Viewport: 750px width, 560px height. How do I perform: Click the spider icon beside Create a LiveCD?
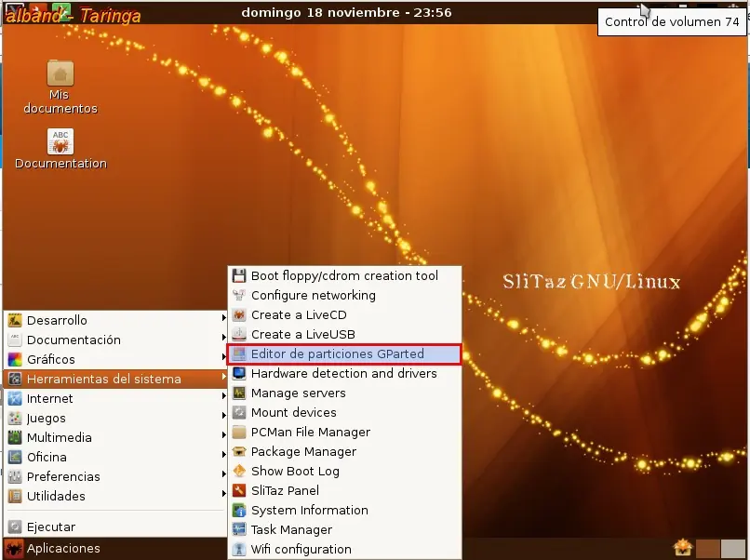tap(239, 315)
